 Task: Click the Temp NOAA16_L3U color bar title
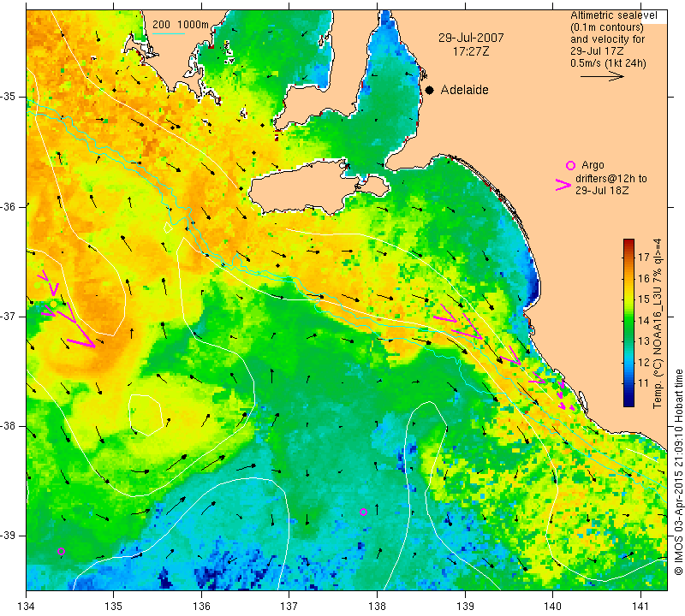657,323
